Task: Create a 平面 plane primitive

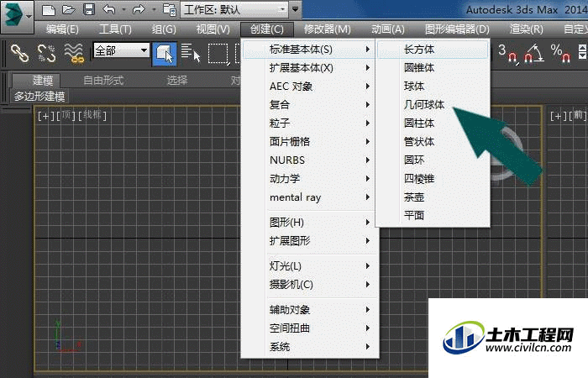Action: 433,216
